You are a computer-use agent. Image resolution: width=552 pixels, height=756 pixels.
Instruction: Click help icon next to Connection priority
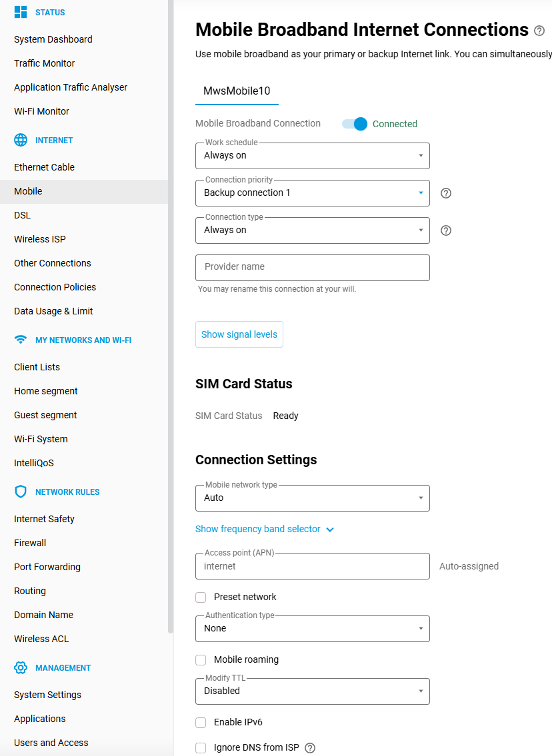tap(447, 193)
